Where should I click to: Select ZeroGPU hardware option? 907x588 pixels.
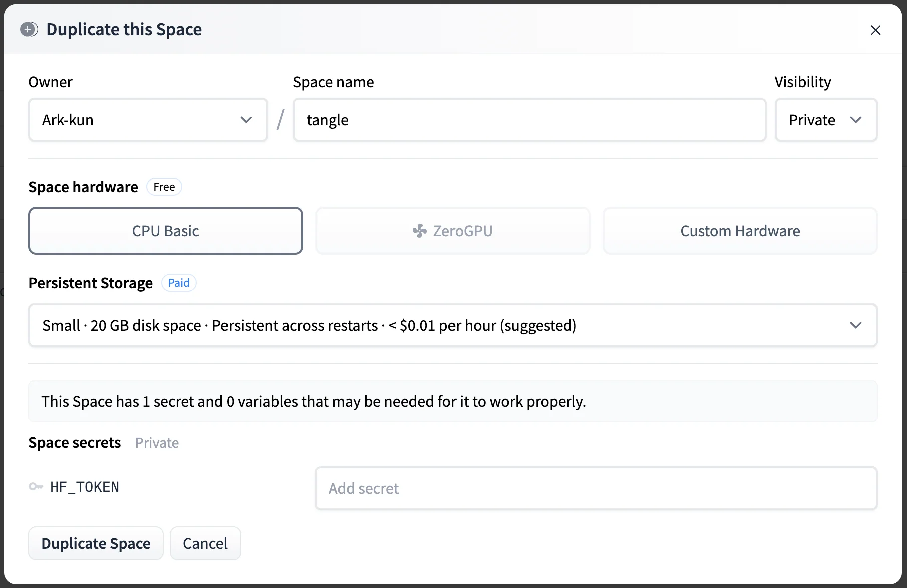452,231
